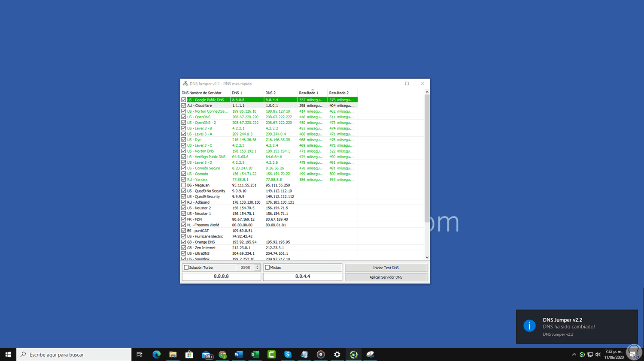
Task: Click the Solución Turbo 2500 value field
Action: pos(245,268)
